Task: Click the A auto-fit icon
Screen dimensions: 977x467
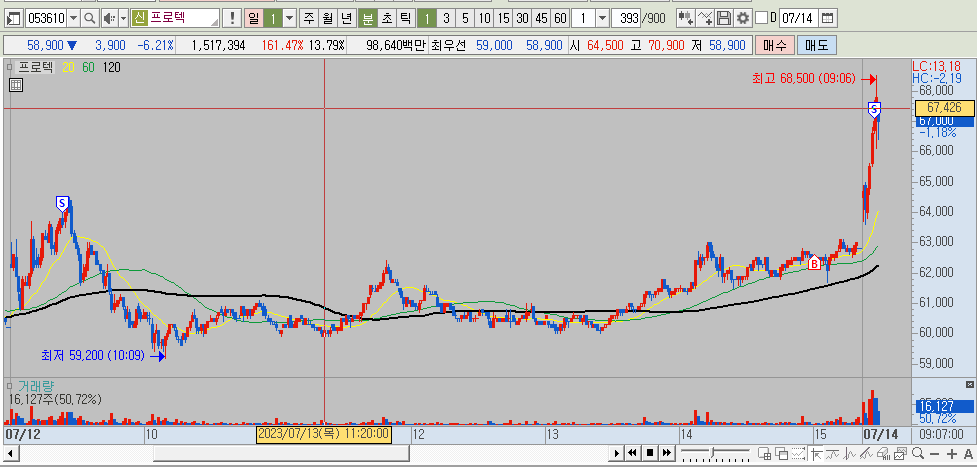Action: pos(968,453)
